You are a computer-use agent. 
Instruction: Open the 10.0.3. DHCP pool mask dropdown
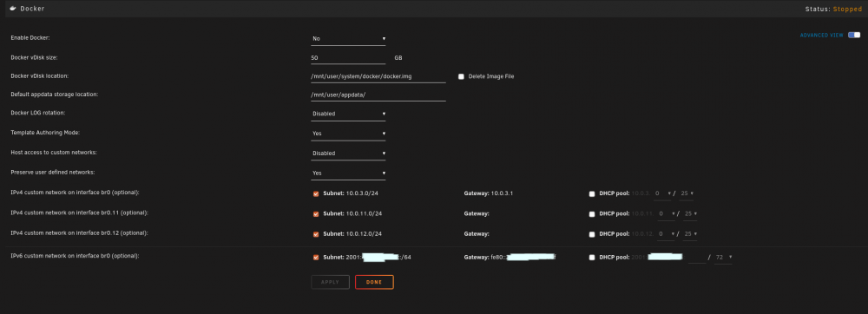[x=687, y=194]
